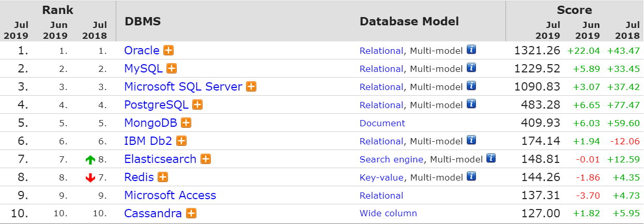This screenshot has height=224, width=644.
Task: Click the info icon in the IBM Db2 row
Action: (471, 140)
